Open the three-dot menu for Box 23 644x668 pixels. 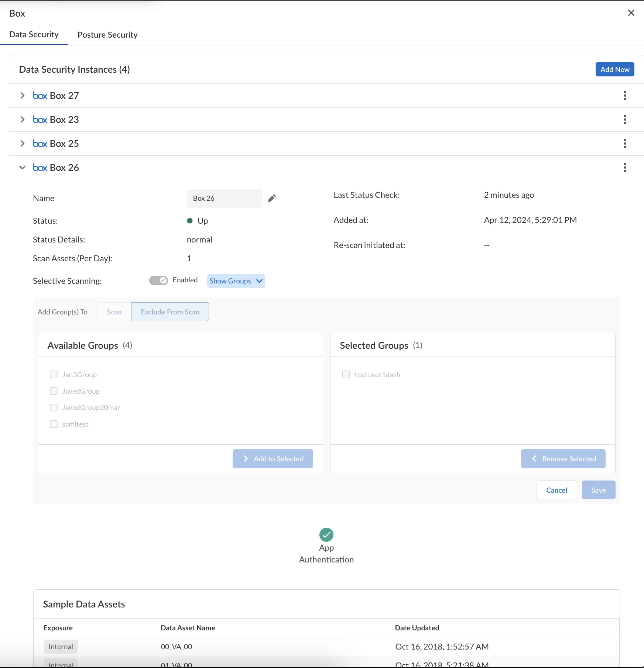coord(625,120)
